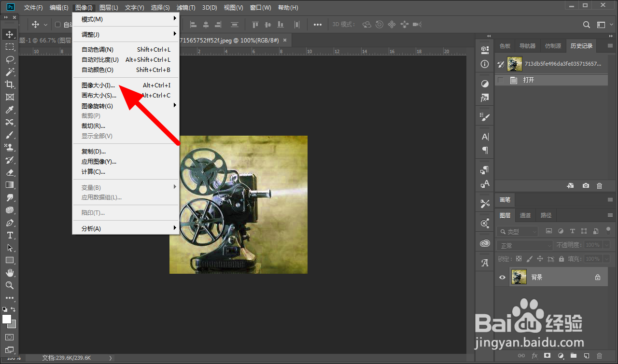Toggle the history brush source for 打开 state
The image size is (618, 364).
tap(501, 80)
